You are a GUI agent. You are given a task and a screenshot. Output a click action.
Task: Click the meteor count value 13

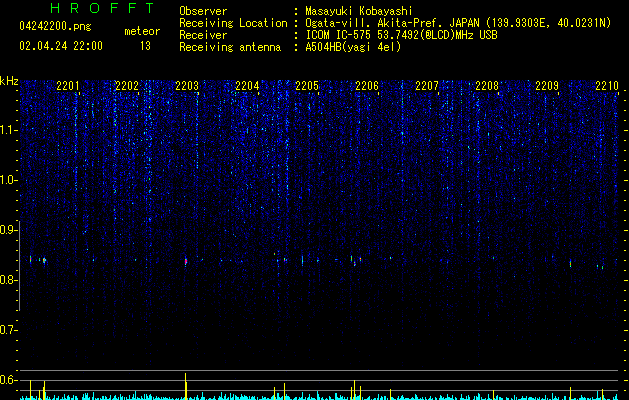(145, 46)
